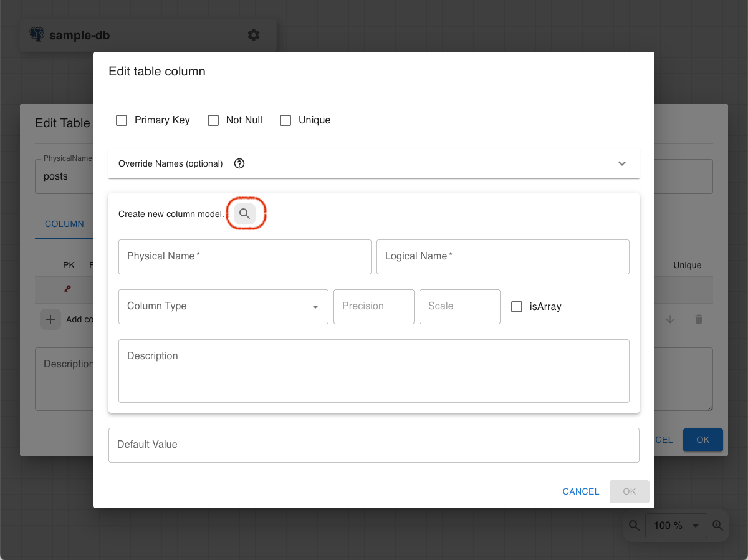The width and height of the screenshot is (748, 560).
Task: Expand the Override Names section chevron
Action: tap(622, 163)
